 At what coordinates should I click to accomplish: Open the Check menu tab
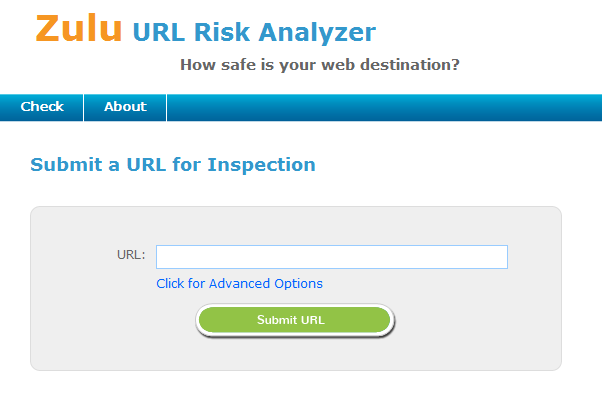click(42, 107)
